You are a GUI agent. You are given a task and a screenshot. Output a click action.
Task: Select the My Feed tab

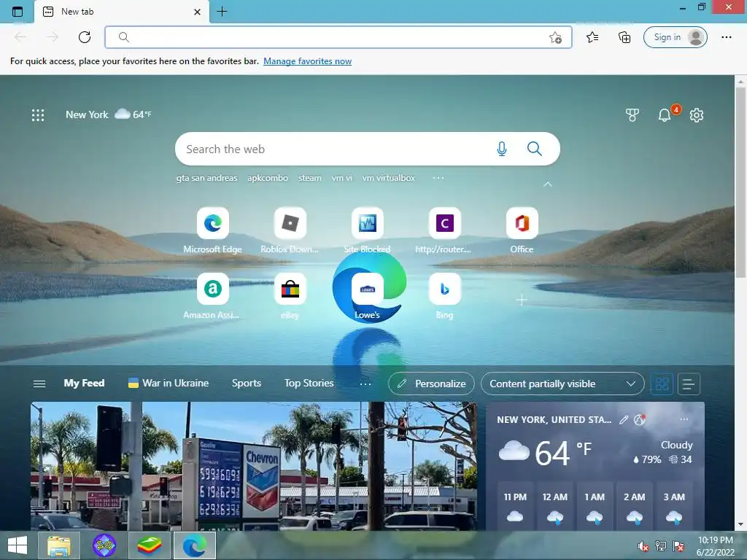pyautogui.click(x=84, y=384)
